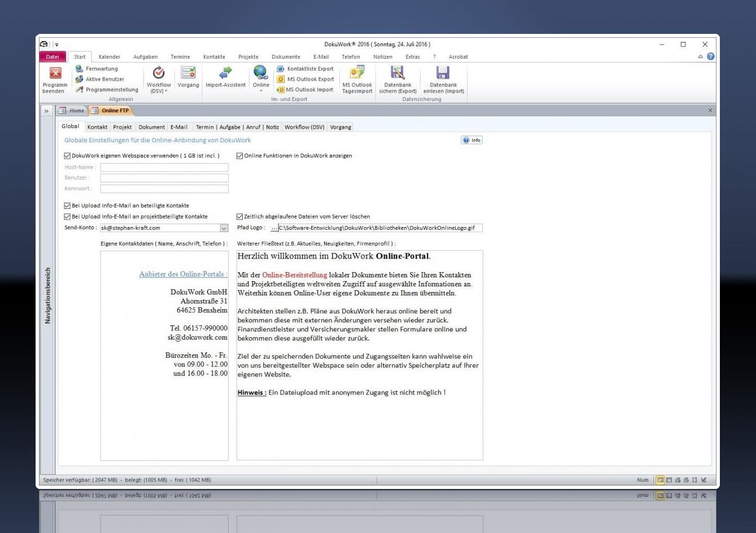756x533 pixels.
Task: Open Programmeinstellung settings
Action: [x=107, y=89]
